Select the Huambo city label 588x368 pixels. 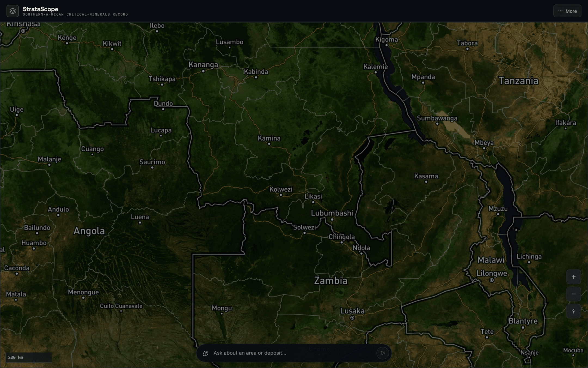click(x=34, y=243)
